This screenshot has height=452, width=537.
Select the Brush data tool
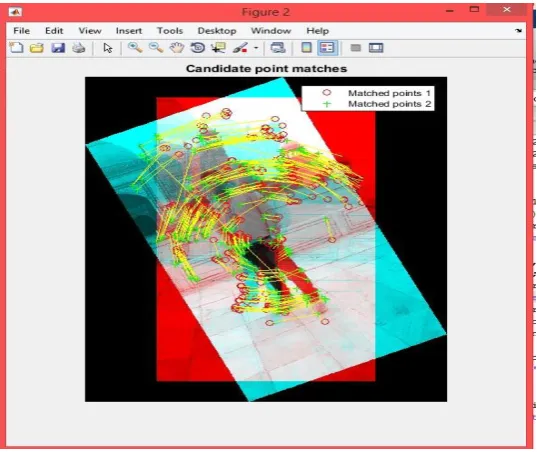pyautogui.click(x=240, y=48)
